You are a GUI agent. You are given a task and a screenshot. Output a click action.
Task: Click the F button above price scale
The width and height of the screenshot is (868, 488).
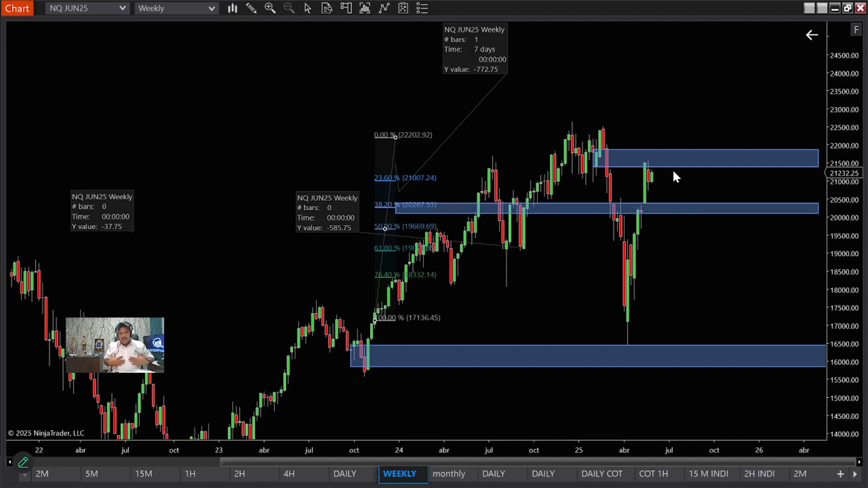coord(856,30)
